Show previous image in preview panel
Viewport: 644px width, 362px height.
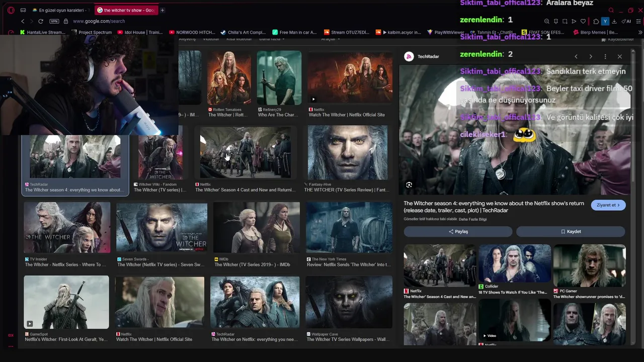[x=576, y=56]
